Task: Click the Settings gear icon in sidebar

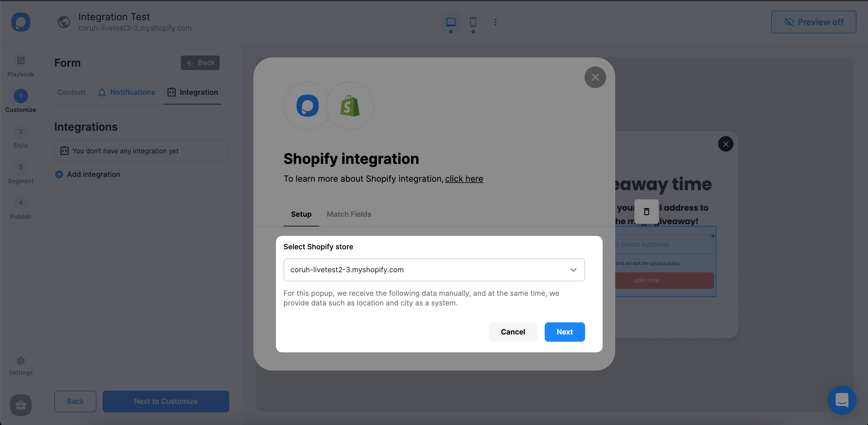Action: [21, 361]
